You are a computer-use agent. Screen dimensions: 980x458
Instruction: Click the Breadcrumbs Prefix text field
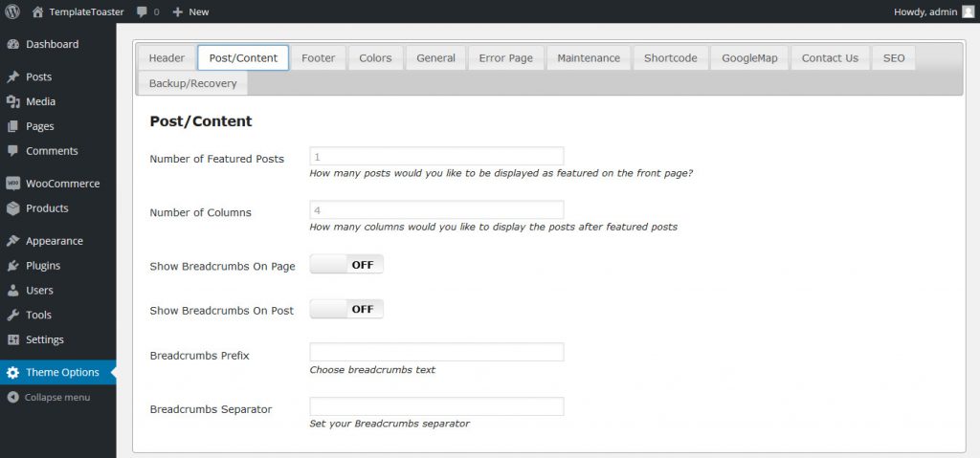[x=436, y=352]
